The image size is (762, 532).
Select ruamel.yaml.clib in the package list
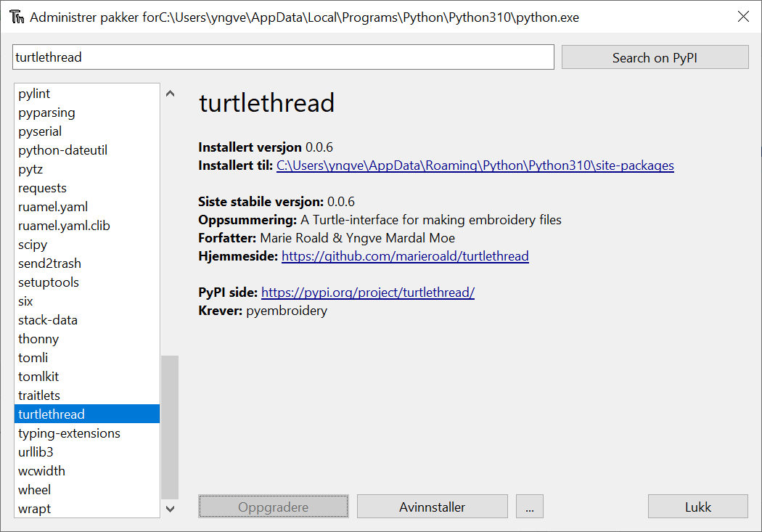pos(87,226)
